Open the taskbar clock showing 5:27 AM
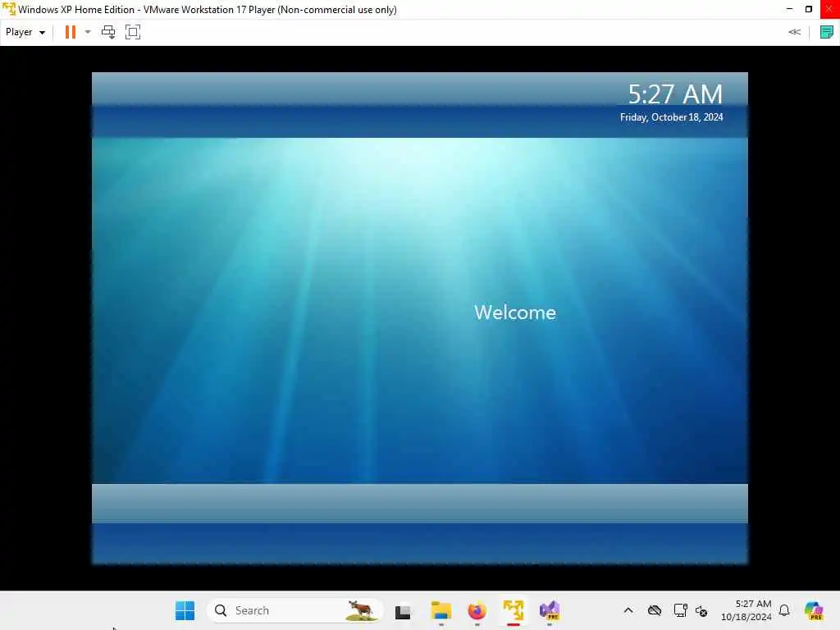 coord(746,610)
